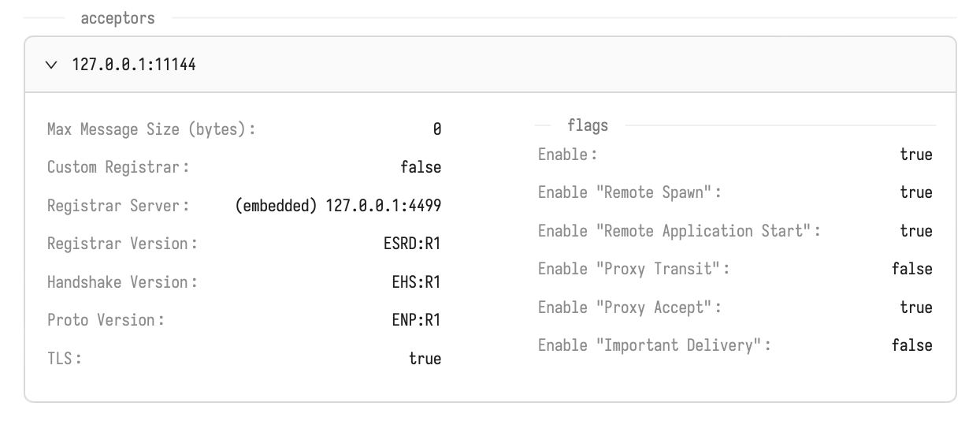This screenshot has height=421, width=980.
Task: Click the "Max Message Size (bytes)" label
Action: pyautogui.click(x=151, y=129)
